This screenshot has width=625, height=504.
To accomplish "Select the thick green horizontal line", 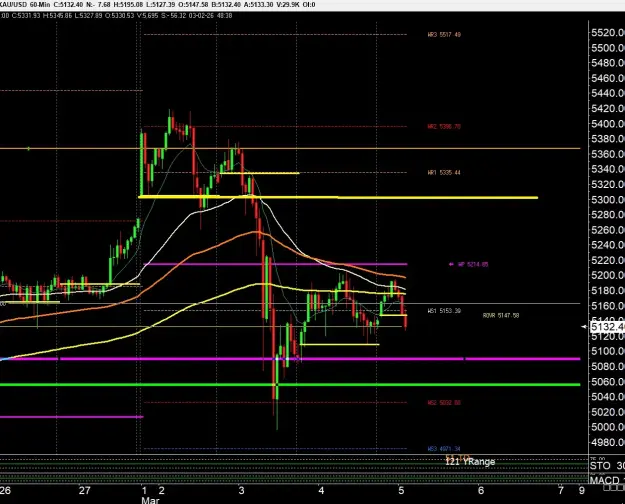I will (x=290, y=384).
